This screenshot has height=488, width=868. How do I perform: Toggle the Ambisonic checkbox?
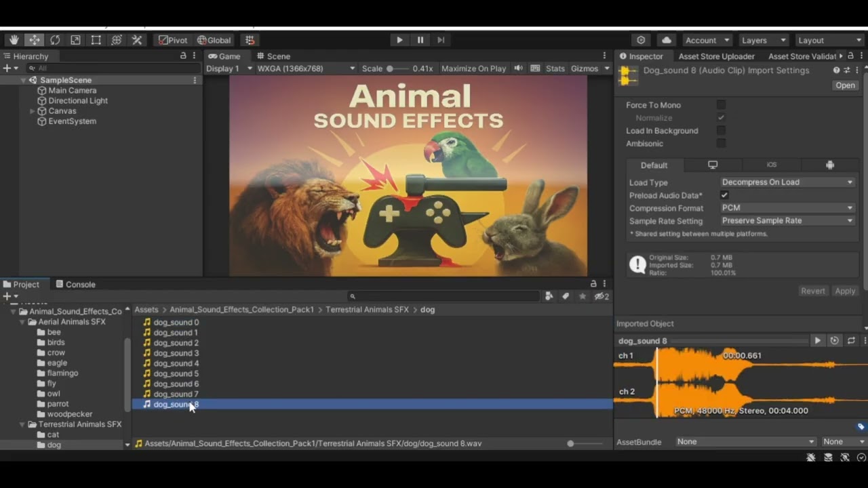(x=721, y=143)
